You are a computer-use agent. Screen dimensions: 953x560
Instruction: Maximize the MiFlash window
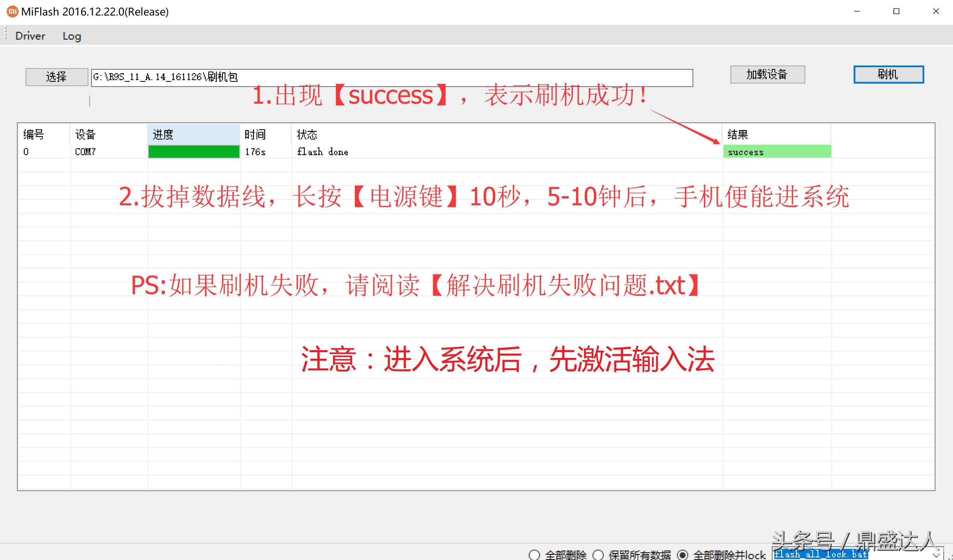[896, 12]
